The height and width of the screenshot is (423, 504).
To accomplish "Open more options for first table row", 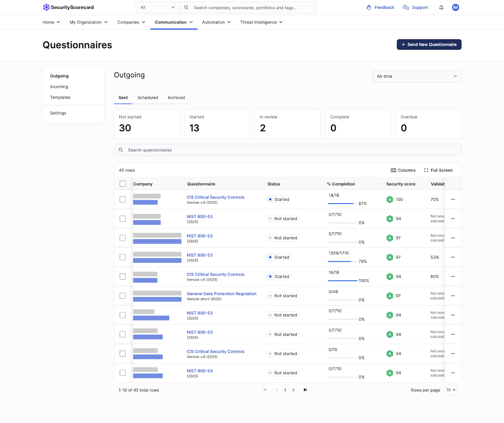I will [453, 200].
